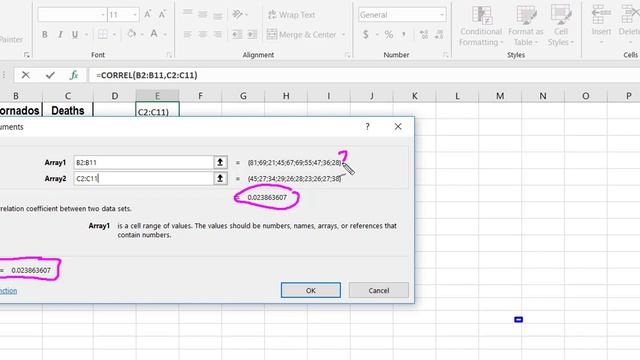640x360 pixels.
Task: Click in the formula bar text
Action: point(147,75)
